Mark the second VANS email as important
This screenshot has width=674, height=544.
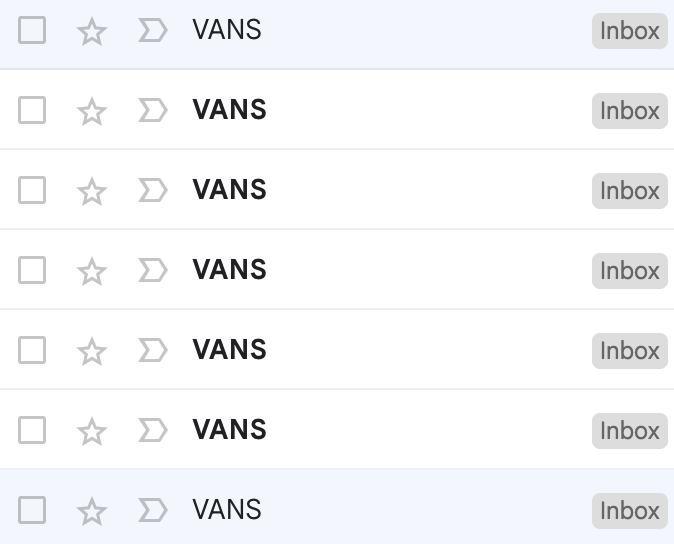[152, 110]
